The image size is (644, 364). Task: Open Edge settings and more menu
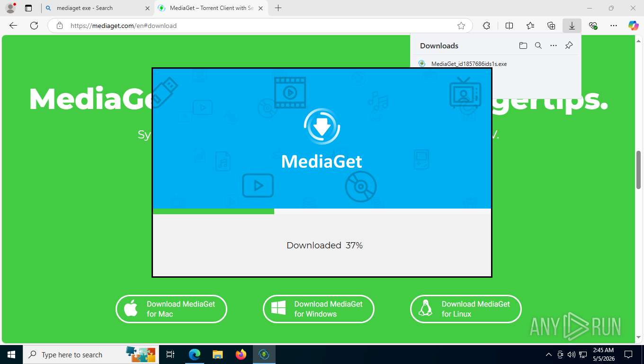(x=614, y=26)
